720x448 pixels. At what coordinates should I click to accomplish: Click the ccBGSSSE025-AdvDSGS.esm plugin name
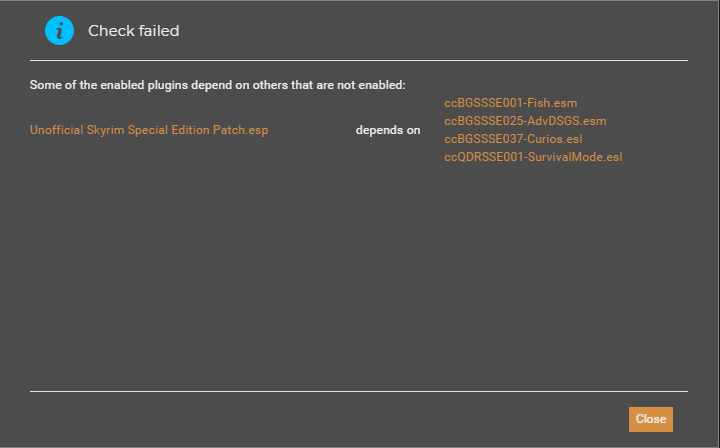(x=525, y=121)
